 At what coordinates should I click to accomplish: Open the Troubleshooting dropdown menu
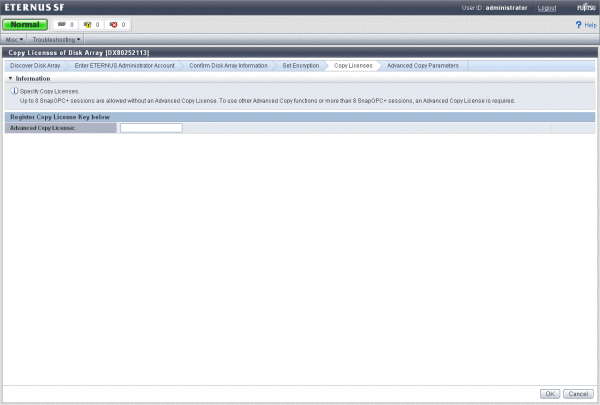(56, 39)
